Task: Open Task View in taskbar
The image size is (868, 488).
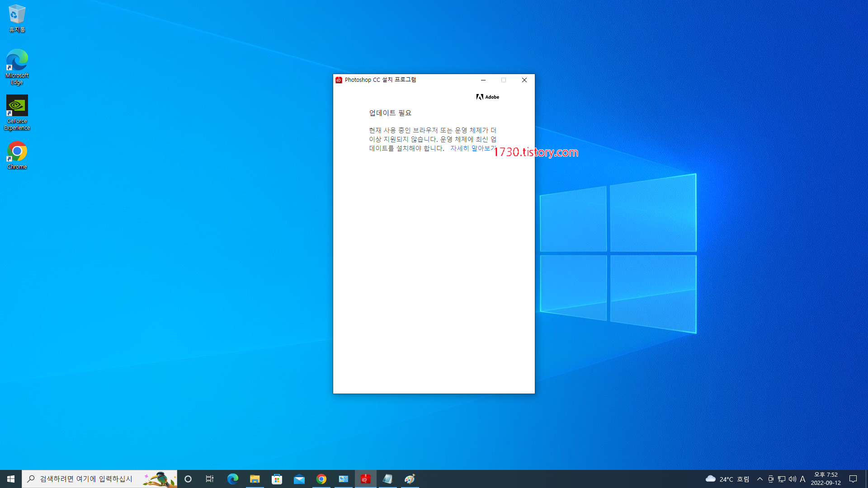Action: tap(210, 479)
